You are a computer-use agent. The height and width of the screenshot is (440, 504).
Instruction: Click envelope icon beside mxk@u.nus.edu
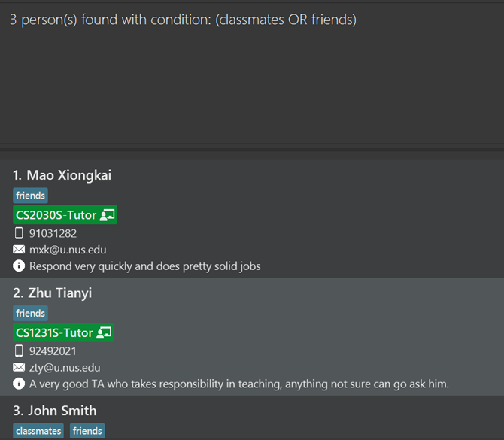[x=19, y=250]
